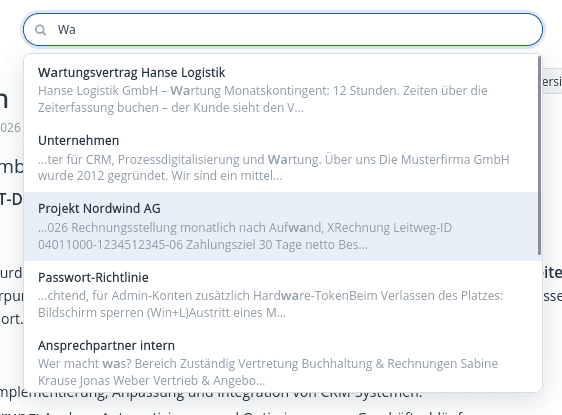Open highlighted result "Projekt Nordwind AG"
This screenshot has width=562, height=415.
[281, 226]
